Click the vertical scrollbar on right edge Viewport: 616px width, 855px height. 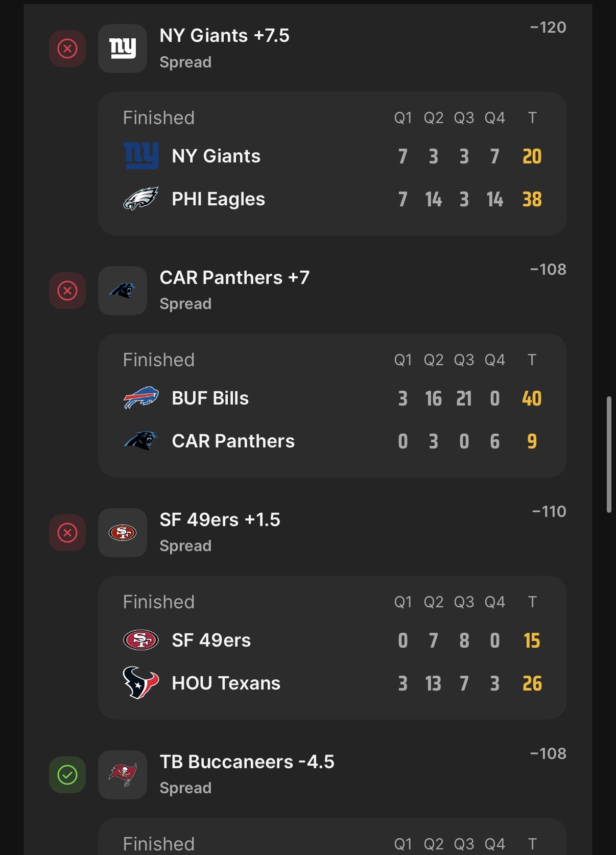(x=609, y=454)
